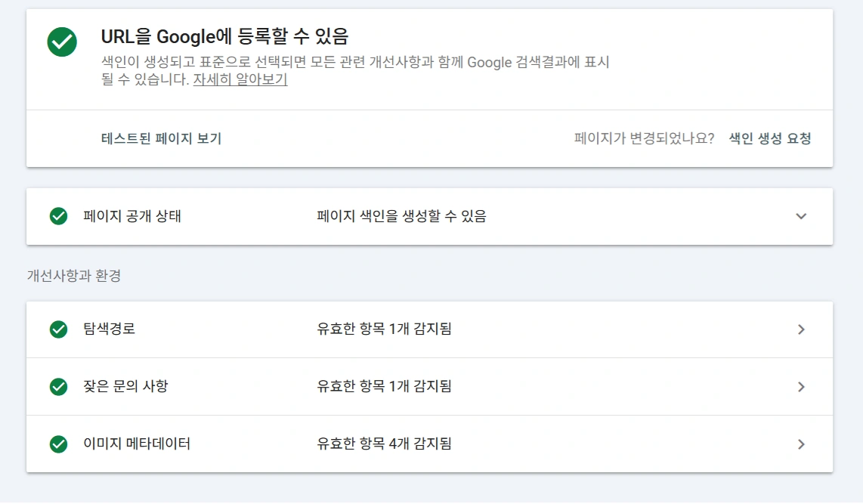Expand the 이미지 메타데이터 detected items
863x504 pixels.
click(x=801, y=444)
